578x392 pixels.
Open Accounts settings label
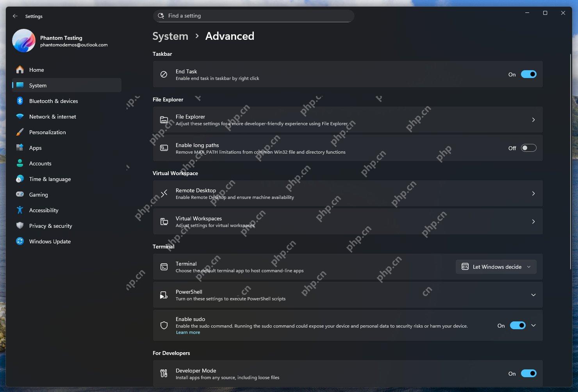pos(40,163)
